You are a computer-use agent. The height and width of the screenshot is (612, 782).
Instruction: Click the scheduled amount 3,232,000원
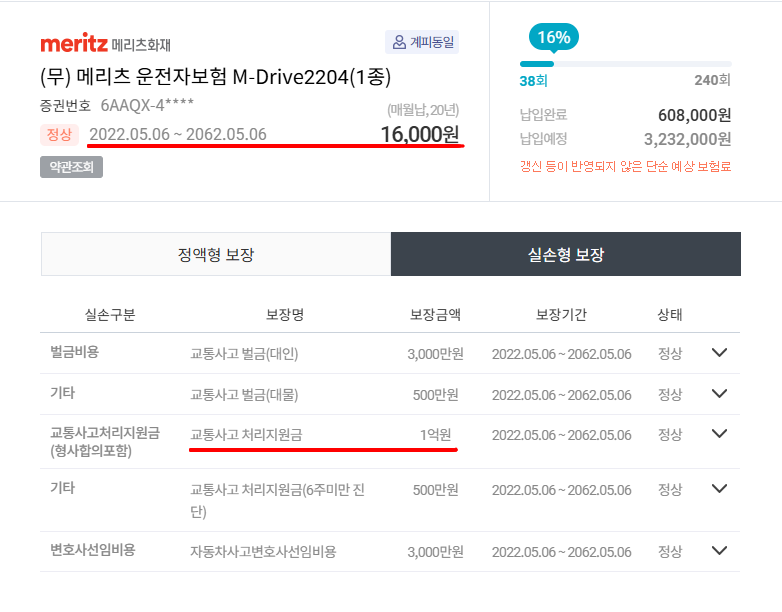[x=687, y=139]
